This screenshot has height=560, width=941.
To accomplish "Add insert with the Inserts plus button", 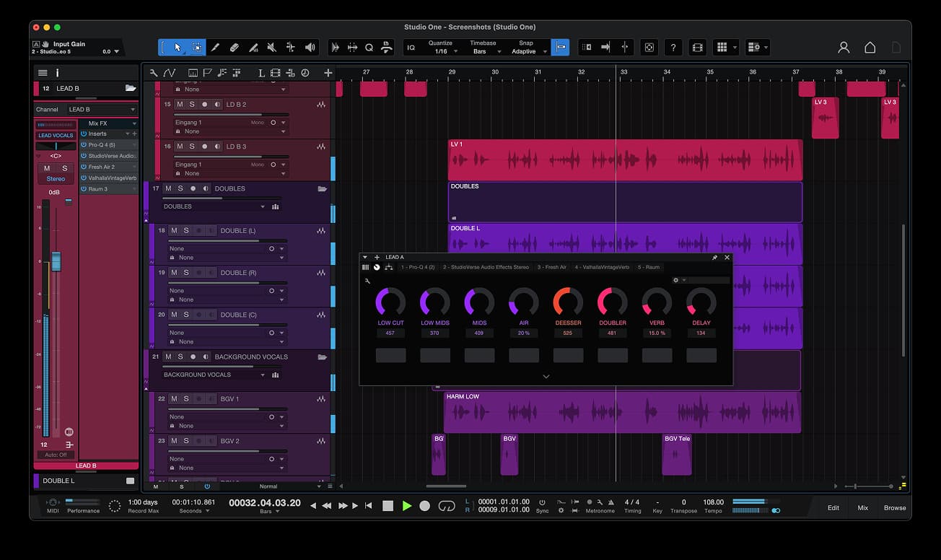I will [134, 134].
